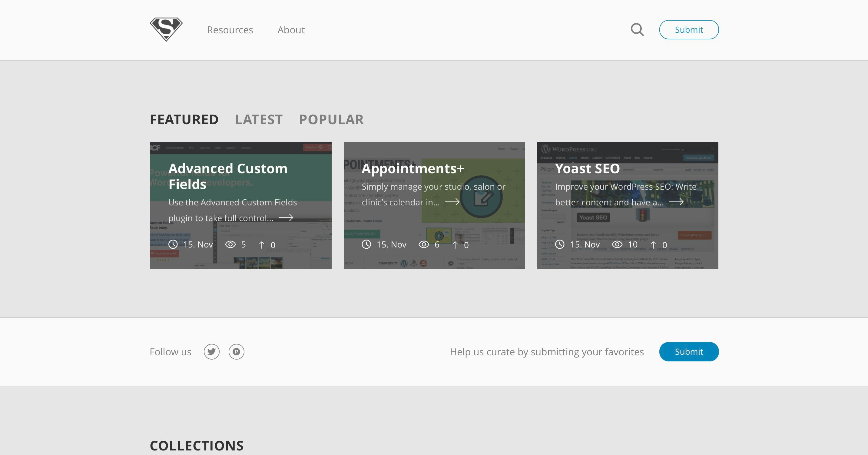
Task: Open the Resources menu item
Action: tap(230, 30)
